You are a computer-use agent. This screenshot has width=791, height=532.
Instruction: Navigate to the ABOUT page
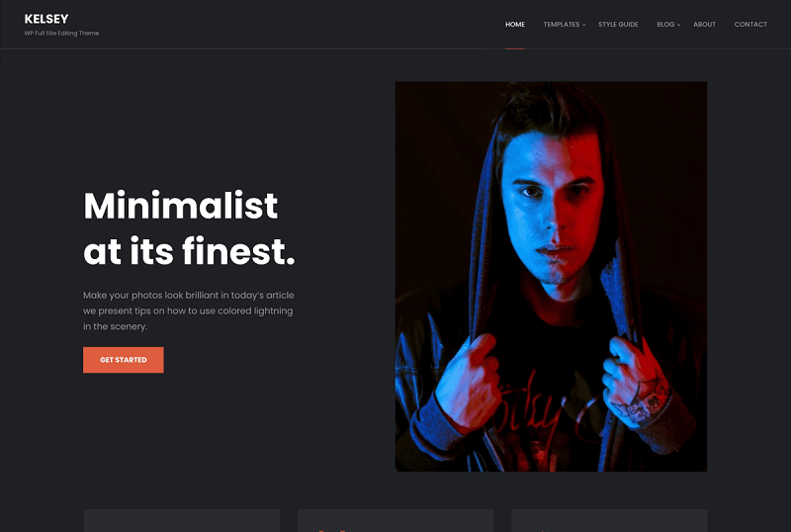[x=704, y=25]
